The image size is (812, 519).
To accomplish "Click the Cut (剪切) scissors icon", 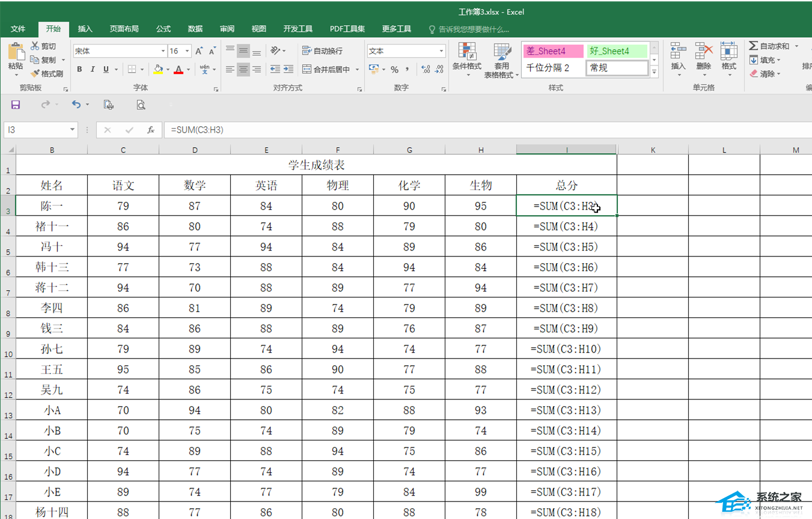I will tap(35, 46).
